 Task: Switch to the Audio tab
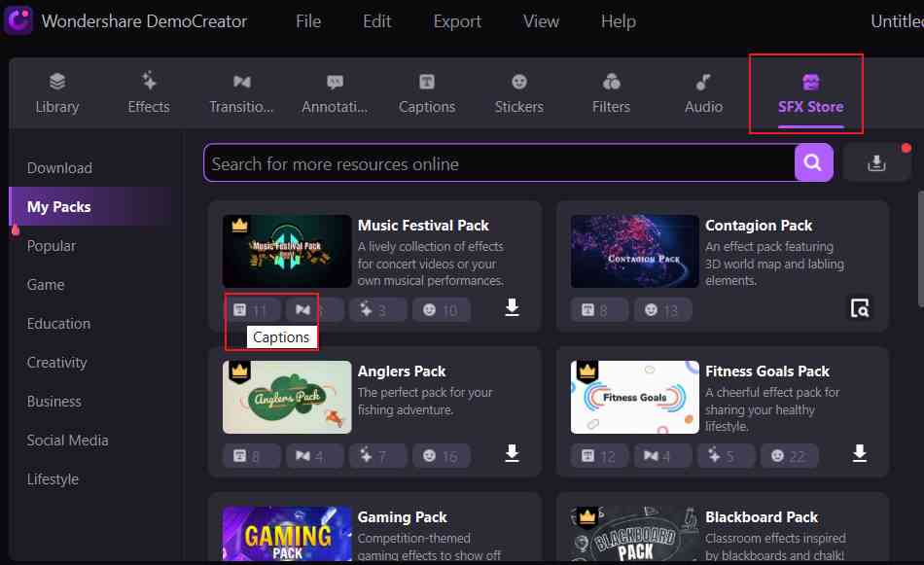[703, 93]
